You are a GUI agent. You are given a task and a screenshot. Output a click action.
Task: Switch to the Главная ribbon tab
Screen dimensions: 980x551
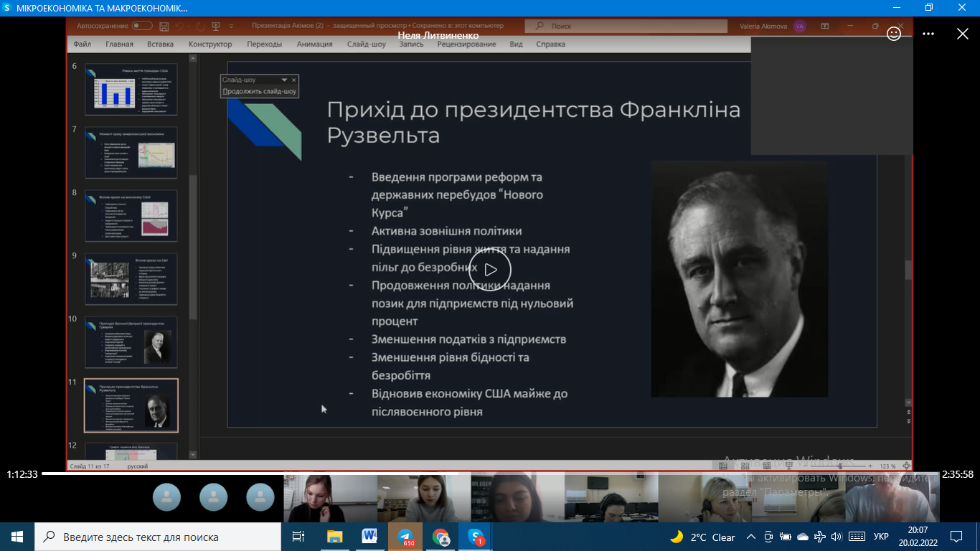[x=119, y=44]
